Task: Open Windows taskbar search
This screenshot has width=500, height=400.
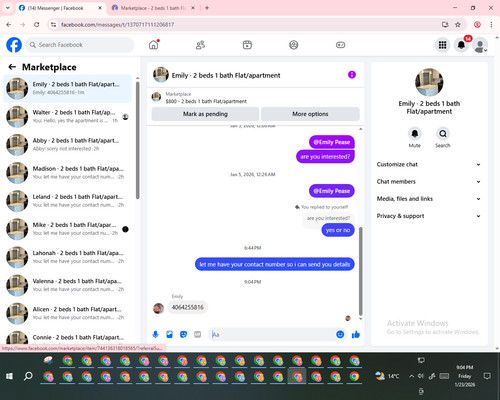Action: [28, 376]
